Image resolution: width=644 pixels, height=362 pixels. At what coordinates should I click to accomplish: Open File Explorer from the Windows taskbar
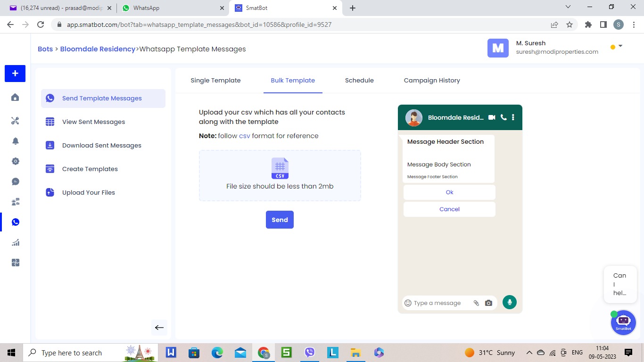[355, 353]
